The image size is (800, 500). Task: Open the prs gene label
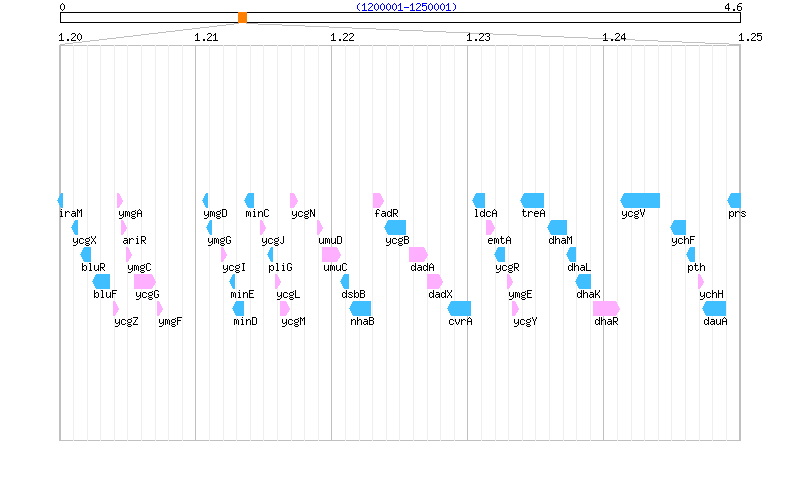(736, 213)
